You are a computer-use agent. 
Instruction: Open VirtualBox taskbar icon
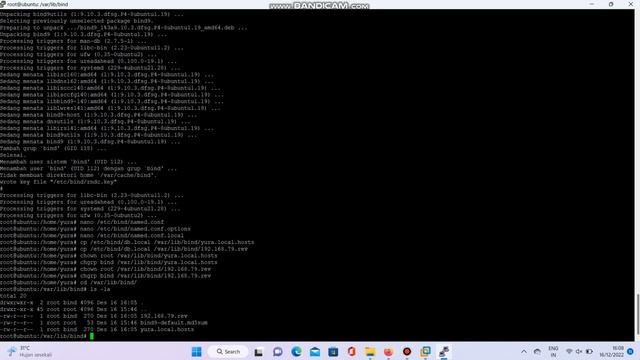pyautogui.click(x=425, y=351)
